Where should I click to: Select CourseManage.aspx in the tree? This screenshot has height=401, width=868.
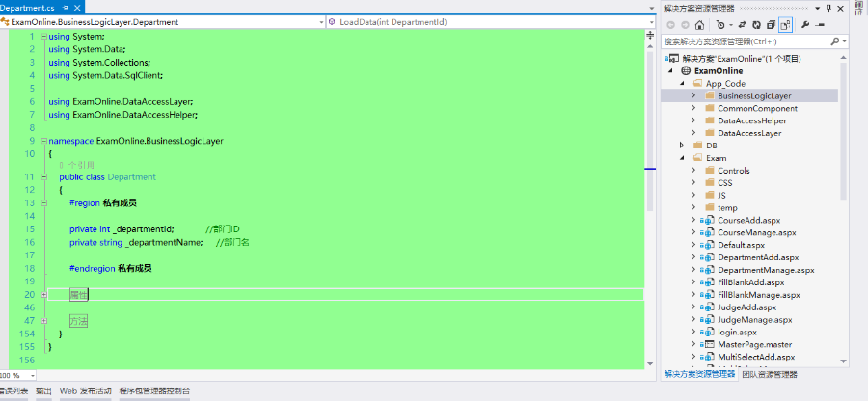(757, 233)
